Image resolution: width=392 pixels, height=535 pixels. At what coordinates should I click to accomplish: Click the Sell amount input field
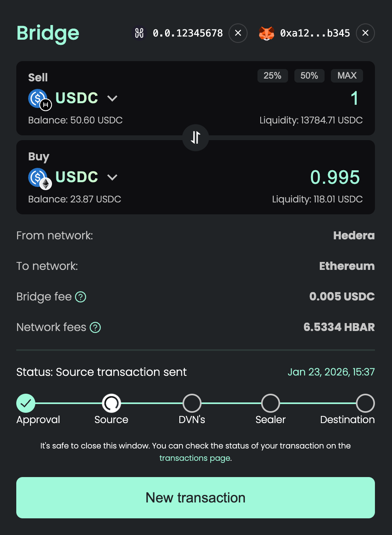(309, 98)
